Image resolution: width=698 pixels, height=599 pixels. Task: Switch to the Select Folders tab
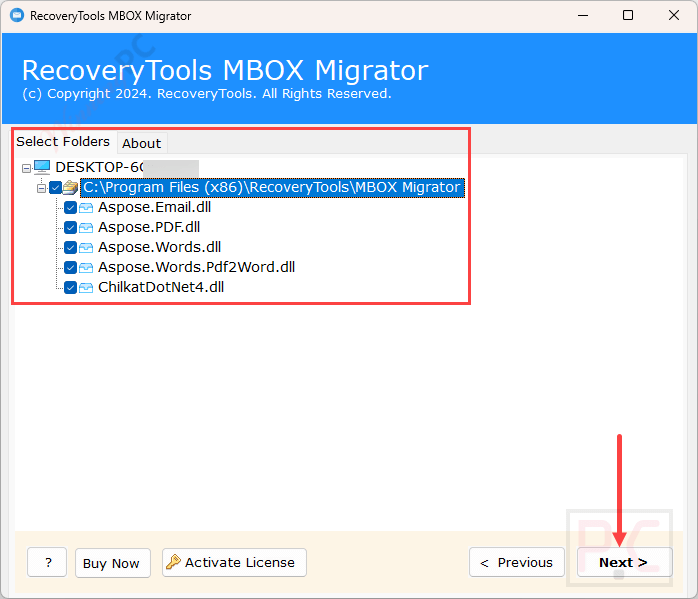click(63, 142)
